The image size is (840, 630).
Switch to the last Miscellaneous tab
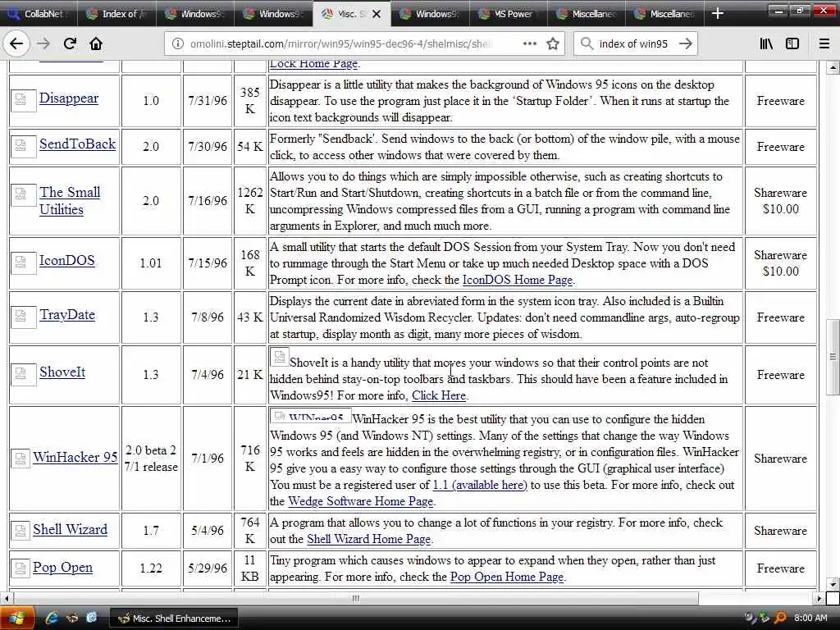(664, 14)
